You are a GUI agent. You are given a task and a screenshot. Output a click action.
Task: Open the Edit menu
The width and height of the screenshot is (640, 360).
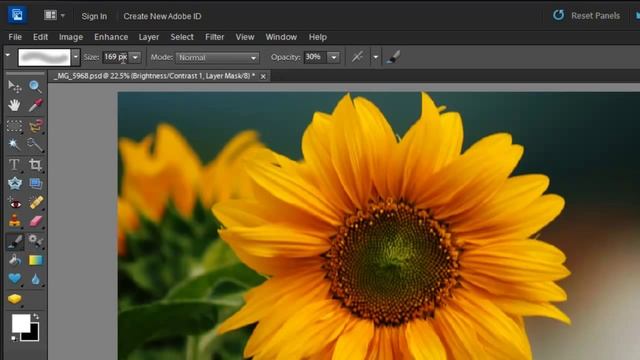(x=40, y=37)
